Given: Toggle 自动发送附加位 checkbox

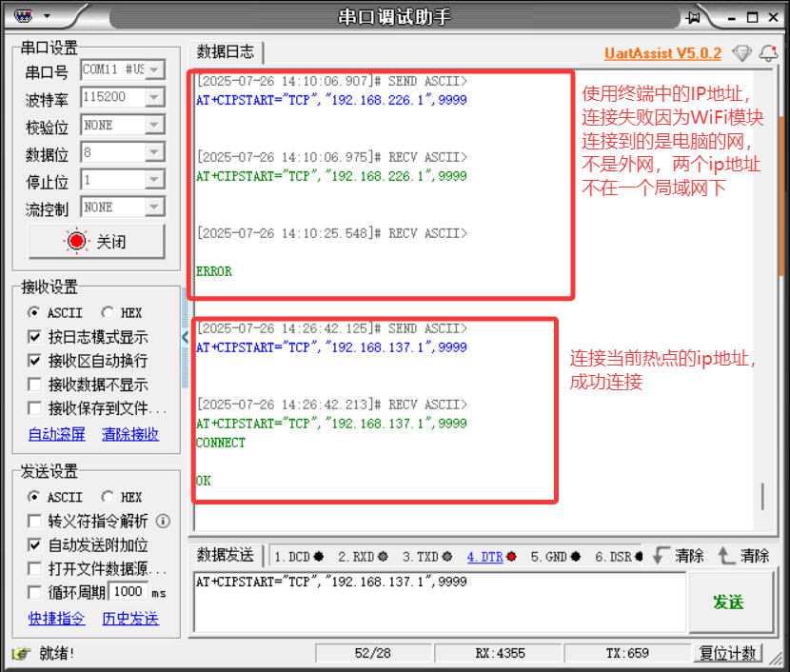Looking at the screenshot, I should coord(34,545).
